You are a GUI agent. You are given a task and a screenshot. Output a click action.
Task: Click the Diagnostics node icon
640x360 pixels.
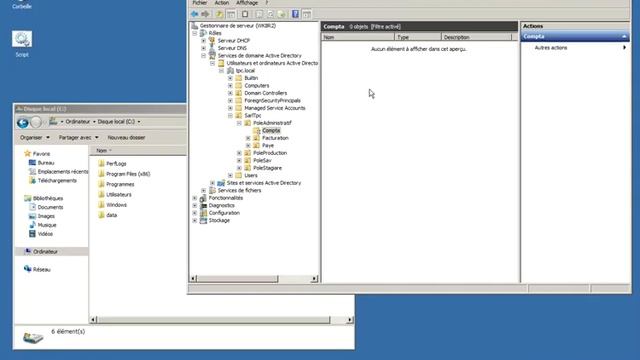203,205
